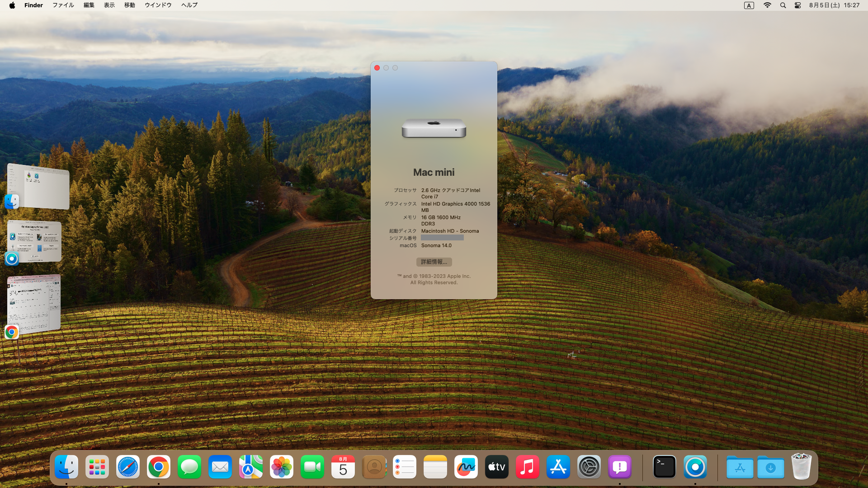Open System Settings gear icon
The image size is (868, 488).
[589, 467]
